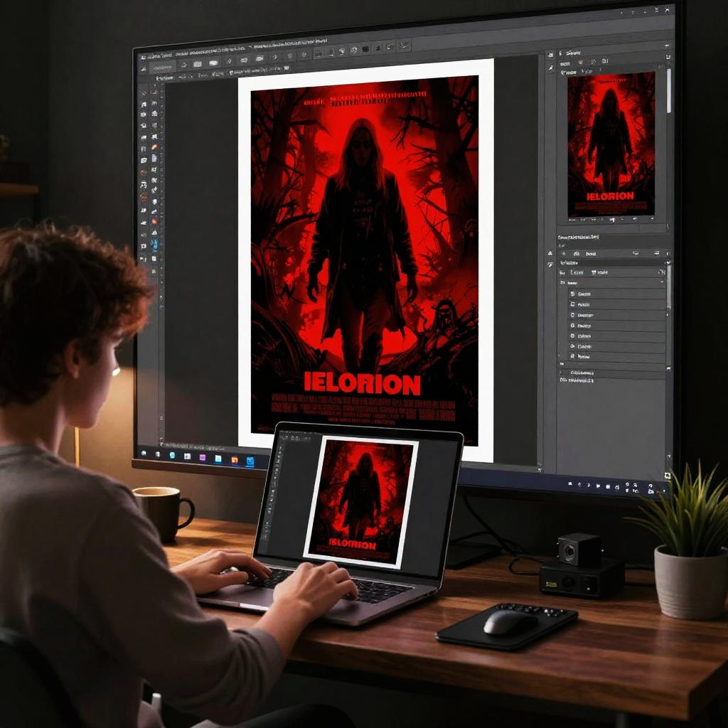Click the rightmost icon in the top options bar

pos(404,45)
